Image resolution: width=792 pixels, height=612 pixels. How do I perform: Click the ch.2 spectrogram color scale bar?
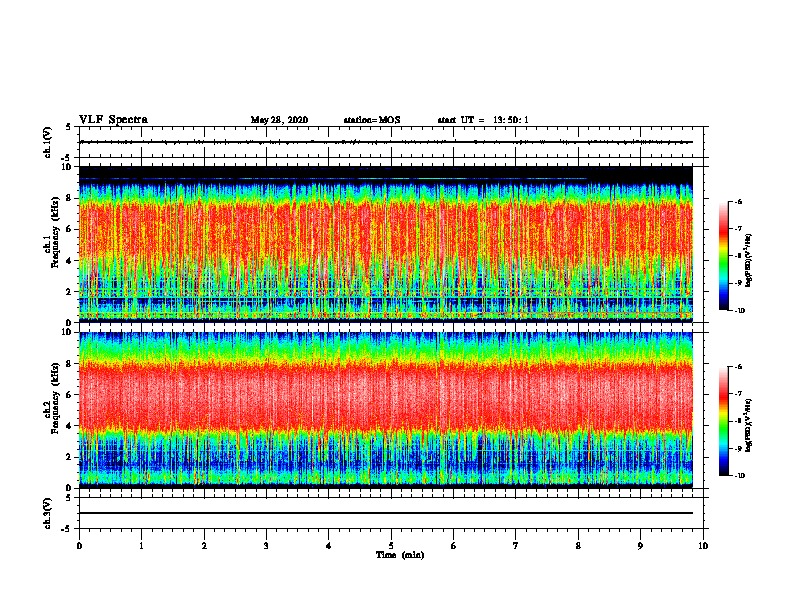point(723,421)
